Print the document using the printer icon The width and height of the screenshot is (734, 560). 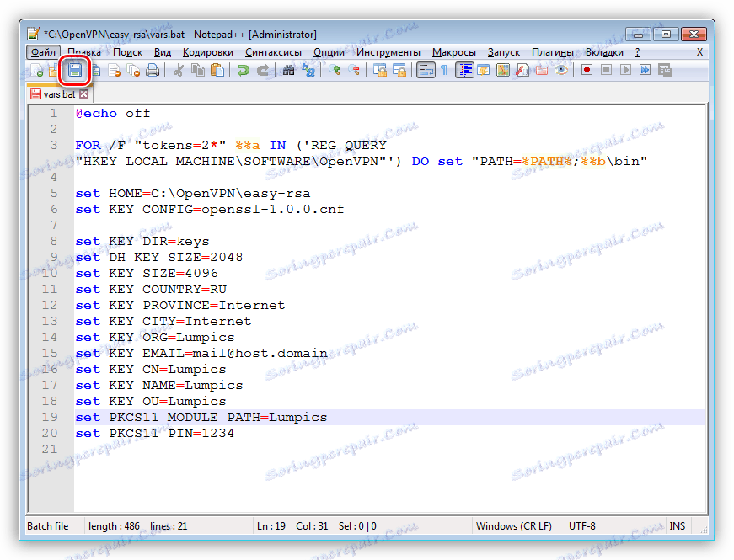click(x=153, y=70)
